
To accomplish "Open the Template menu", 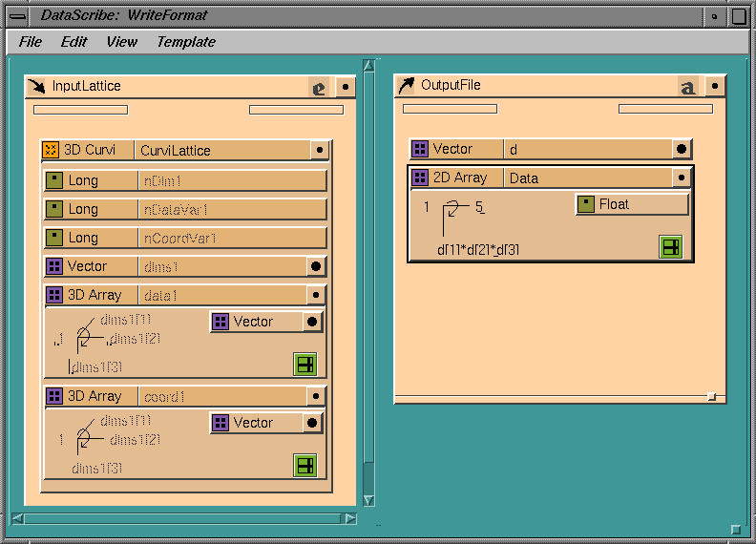I will (x=185, y=41).
